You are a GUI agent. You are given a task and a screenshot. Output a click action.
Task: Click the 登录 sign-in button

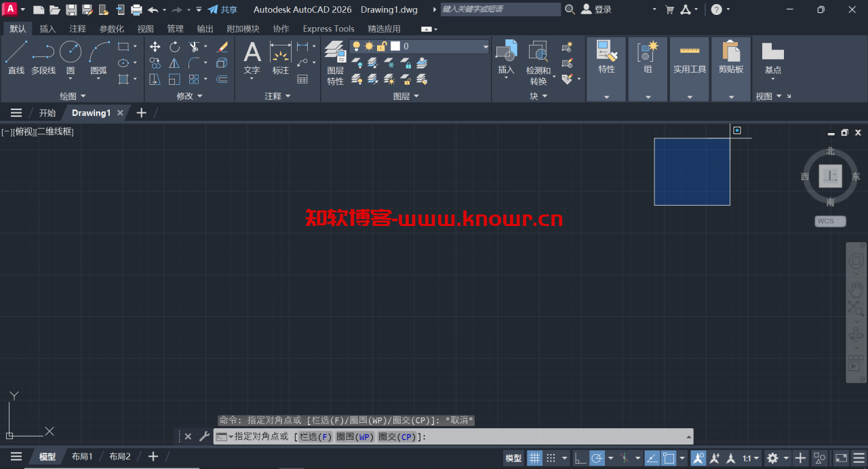point(597,10)
